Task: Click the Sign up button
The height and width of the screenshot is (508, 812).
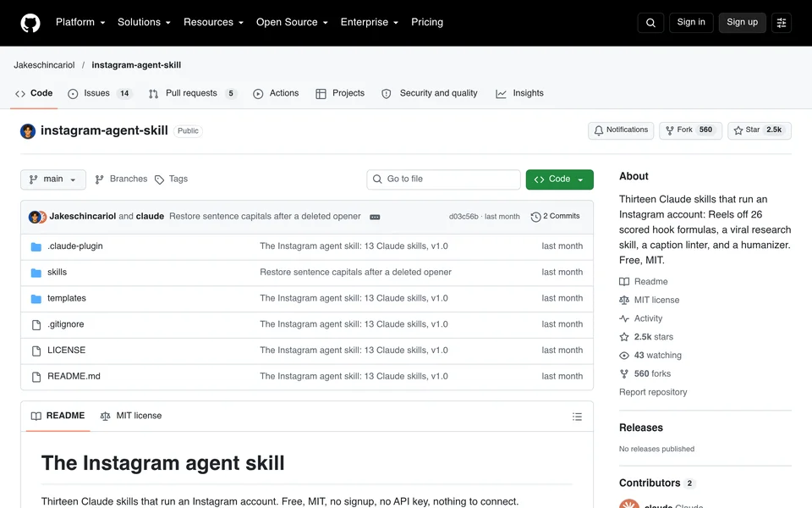Action: click(742, 22)
